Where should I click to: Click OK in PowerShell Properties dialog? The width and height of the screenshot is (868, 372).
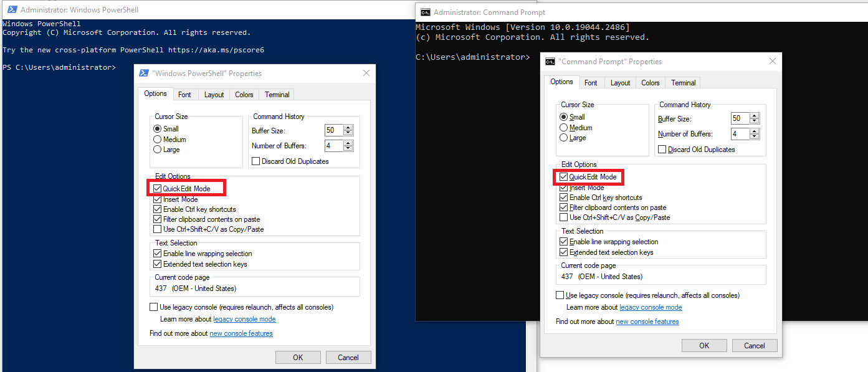click(x=298, y=358)
